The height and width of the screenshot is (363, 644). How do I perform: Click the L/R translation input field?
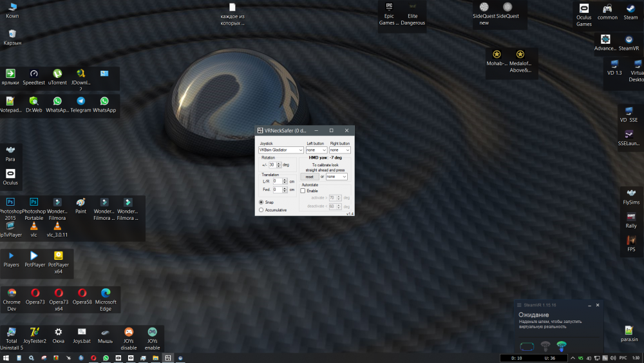point(277,181)
